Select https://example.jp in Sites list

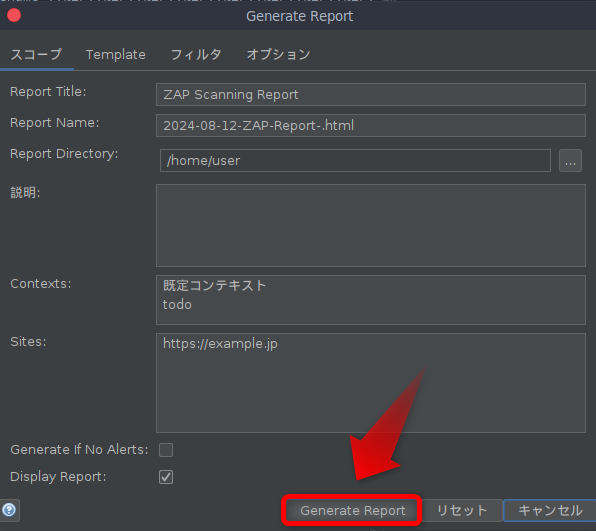[220, 344]
